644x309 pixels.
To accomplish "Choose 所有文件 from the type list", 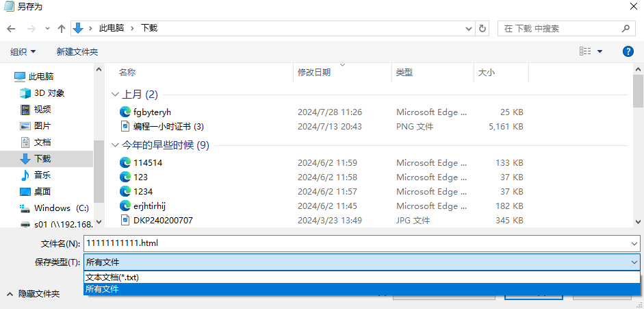I will point(362,289).
